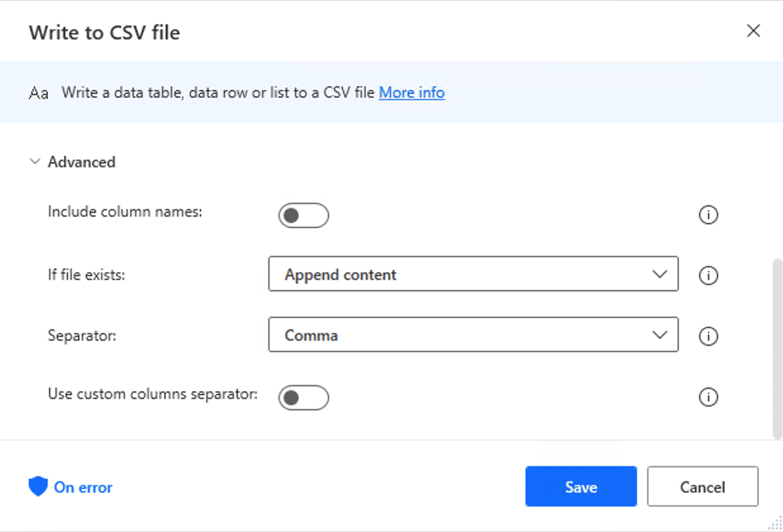783x532 pixels.
Task: Cancel the dialog changes
Action: [702, 486]
